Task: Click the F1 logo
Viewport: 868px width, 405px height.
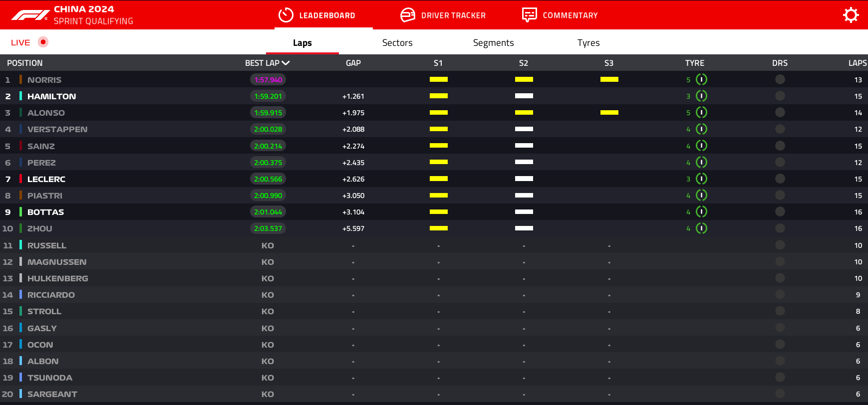Action: click(x=30, y=15)
